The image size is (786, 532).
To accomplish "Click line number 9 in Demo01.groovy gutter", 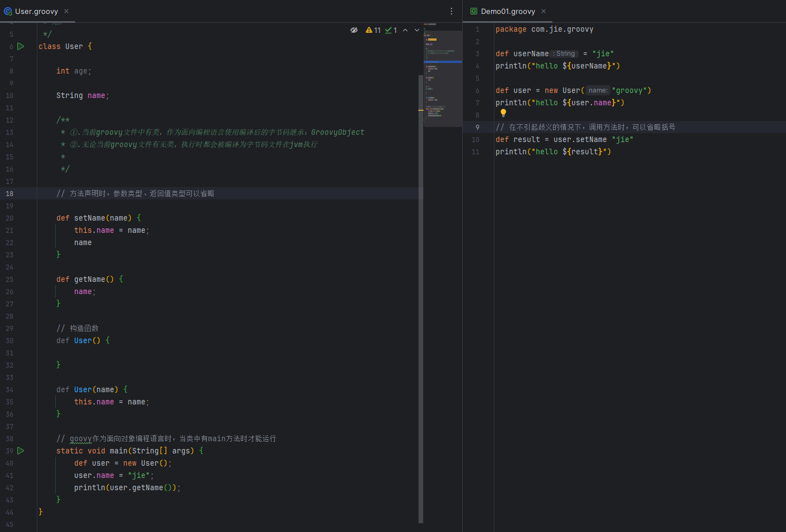I will (x=477, y=127).
